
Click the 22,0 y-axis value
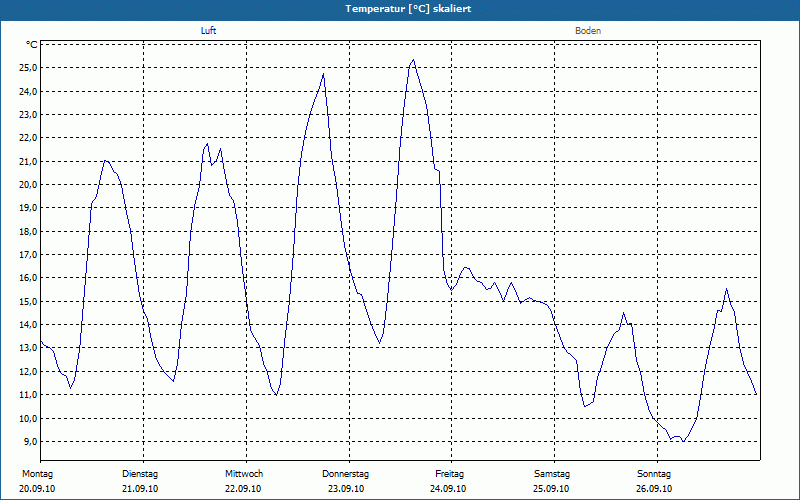tap(28, 138)
